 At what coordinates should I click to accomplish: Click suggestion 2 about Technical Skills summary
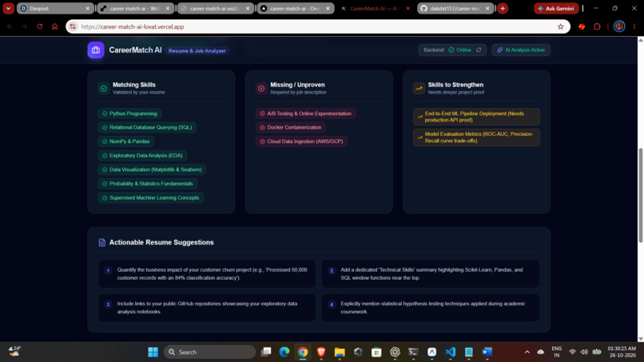coord(431,273)
